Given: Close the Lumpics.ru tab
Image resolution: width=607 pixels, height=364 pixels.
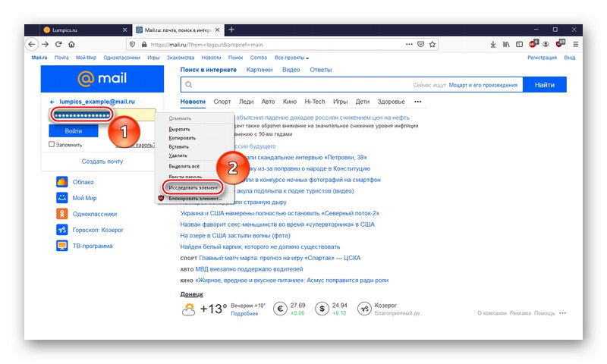Looking at the screenshot, I should click(124, 30).
